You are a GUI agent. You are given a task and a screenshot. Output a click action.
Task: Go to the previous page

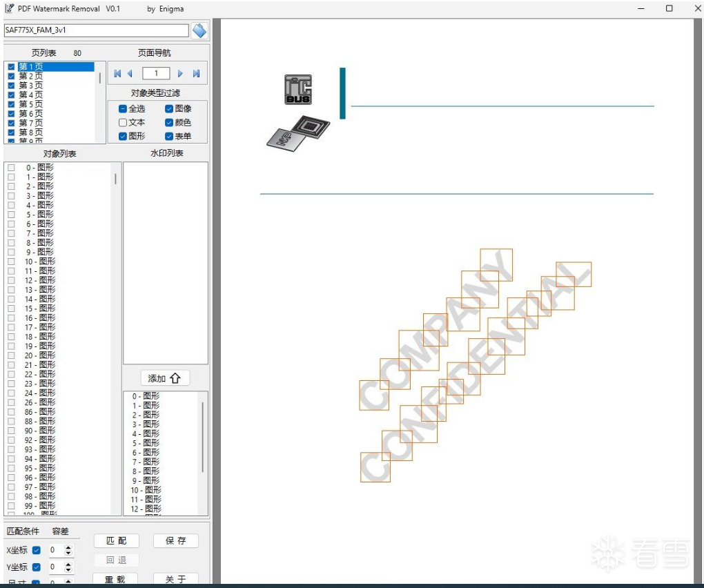130,74
